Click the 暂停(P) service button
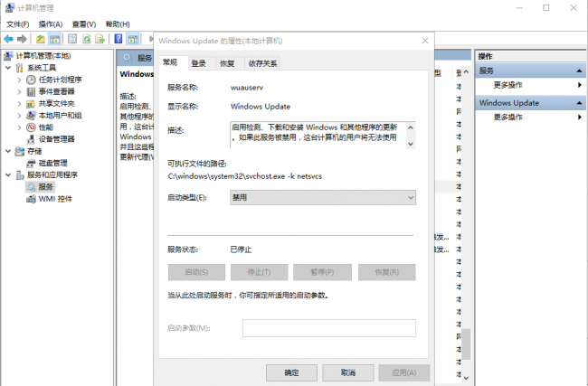The height and width of the screenshot is (386, 588). (322, 272)
